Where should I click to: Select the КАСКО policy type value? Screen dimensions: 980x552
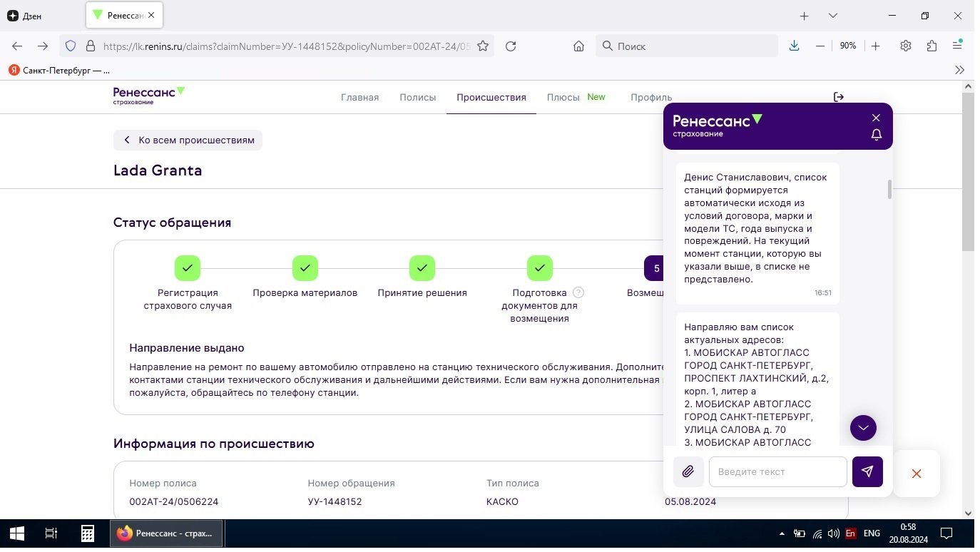click(502, 501)
